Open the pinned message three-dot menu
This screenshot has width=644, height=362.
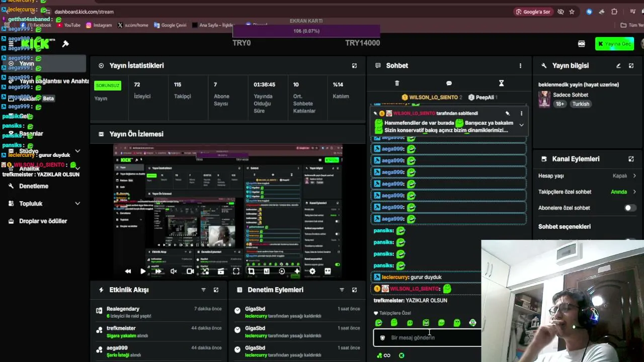click(521, 114)
